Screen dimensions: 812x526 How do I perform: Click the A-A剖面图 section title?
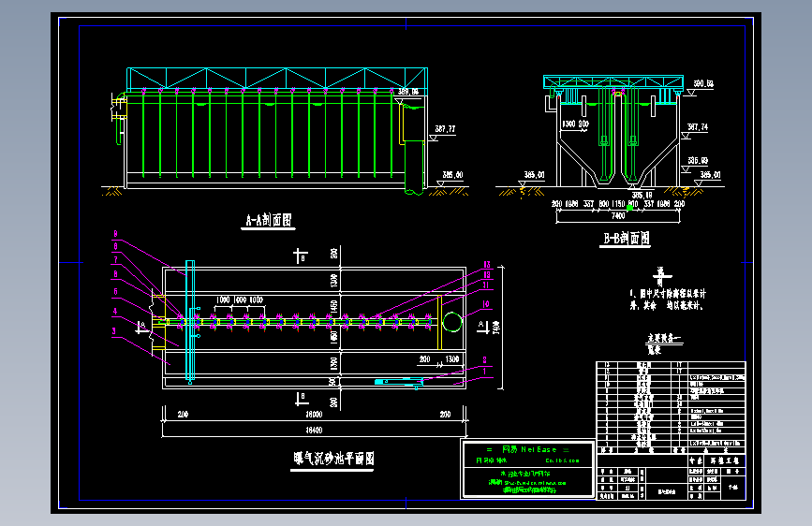[x=268, y=220]
